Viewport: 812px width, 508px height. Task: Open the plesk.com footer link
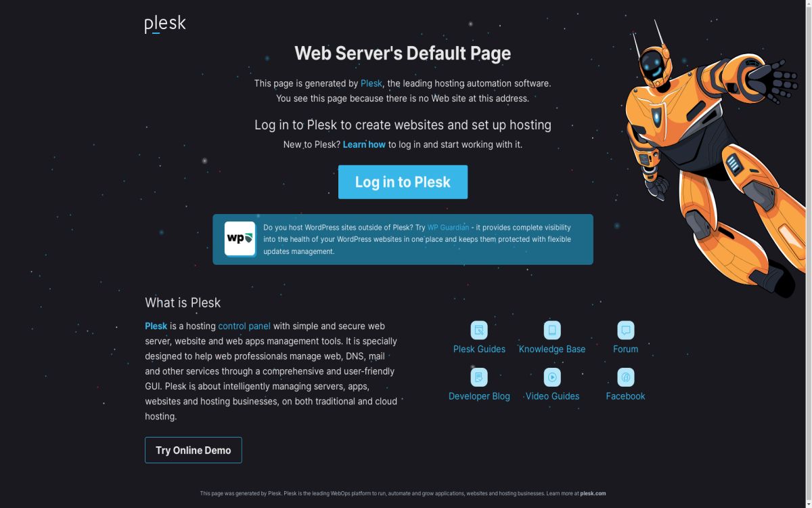point(593,493)
